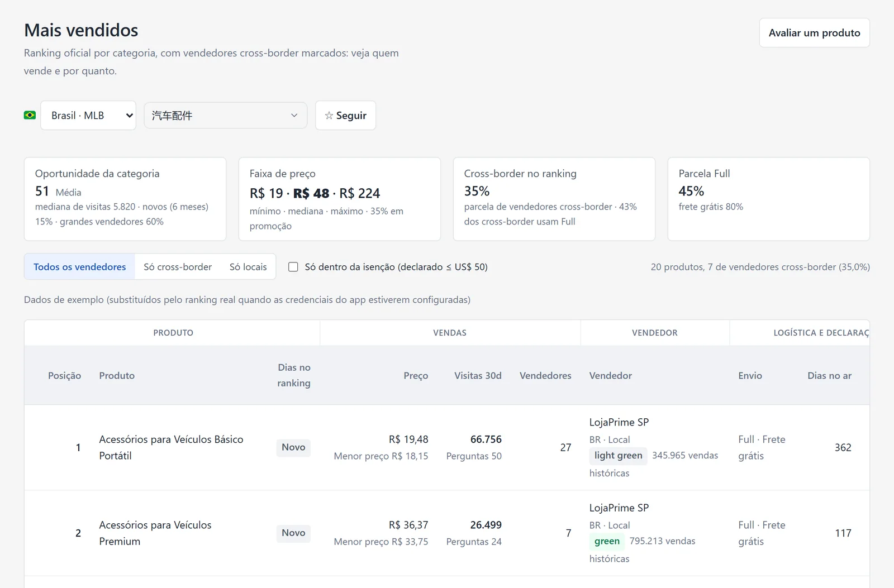Switch to the Só locais tab
The height and width of the screenshot is (588, 894).
coord(248,267)
